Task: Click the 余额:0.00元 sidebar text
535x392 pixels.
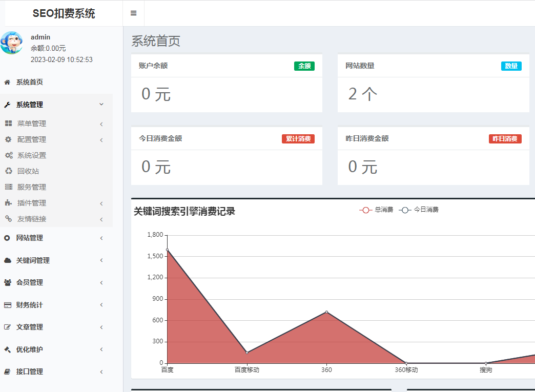Action: [48, 49]
